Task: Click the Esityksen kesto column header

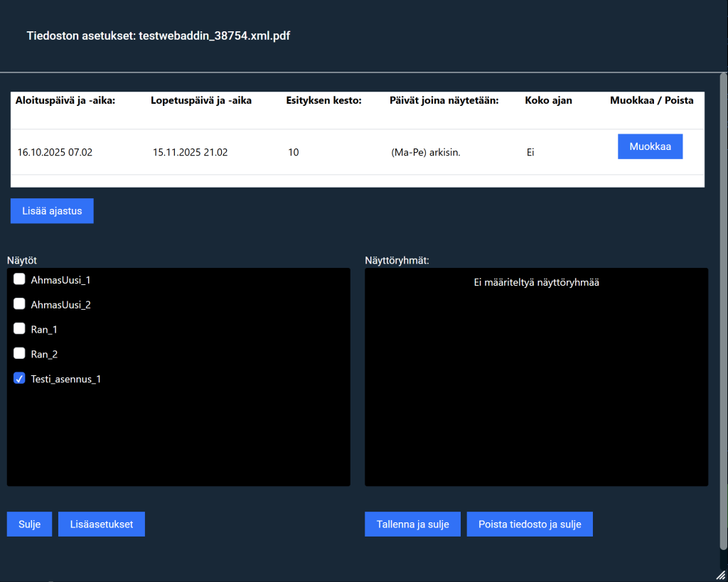Action: [323, 101]
